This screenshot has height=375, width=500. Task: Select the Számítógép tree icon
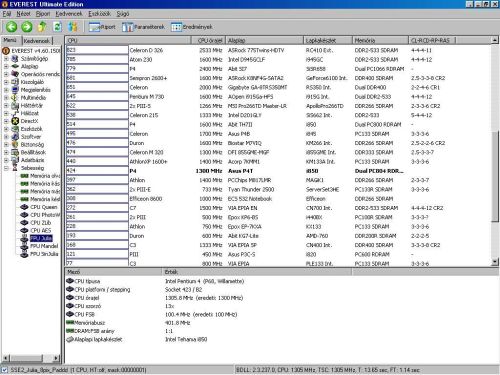[15, 59]
